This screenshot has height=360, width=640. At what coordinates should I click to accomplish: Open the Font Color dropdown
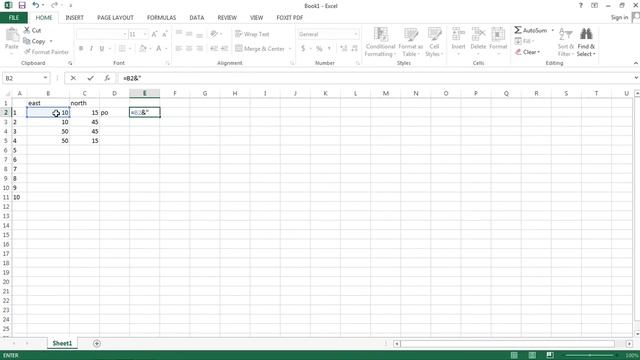click(167, 49)
